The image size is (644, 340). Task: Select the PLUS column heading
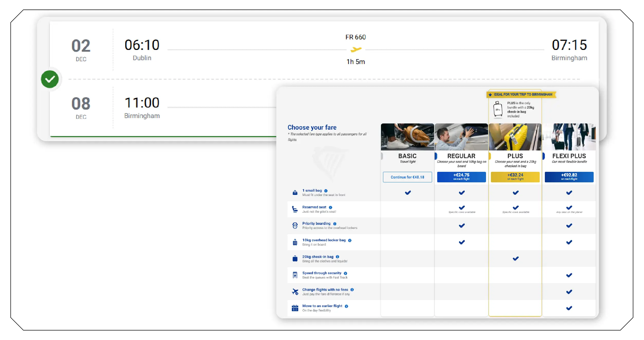point(515,156)
